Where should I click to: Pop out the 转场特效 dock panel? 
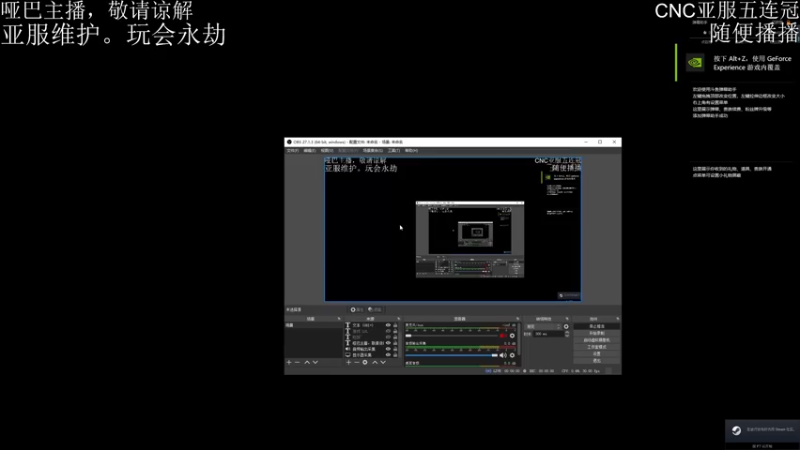567,319
